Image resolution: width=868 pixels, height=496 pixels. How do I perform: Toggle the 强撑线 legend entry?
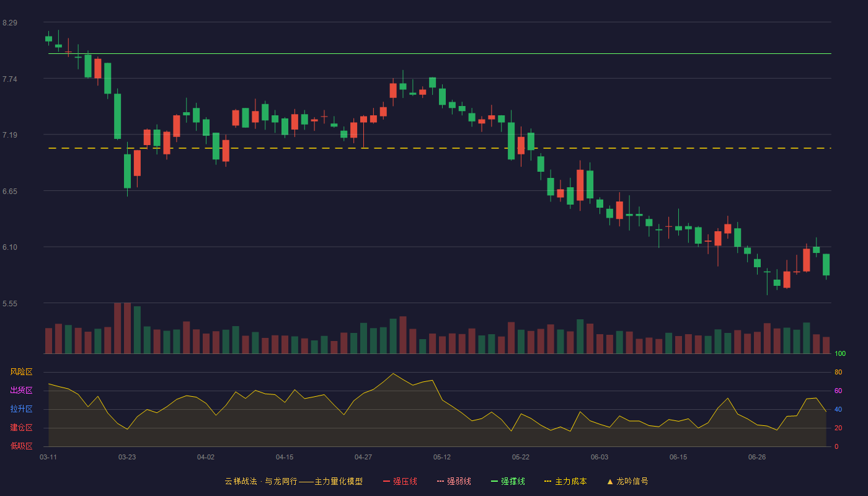[508, 481]
